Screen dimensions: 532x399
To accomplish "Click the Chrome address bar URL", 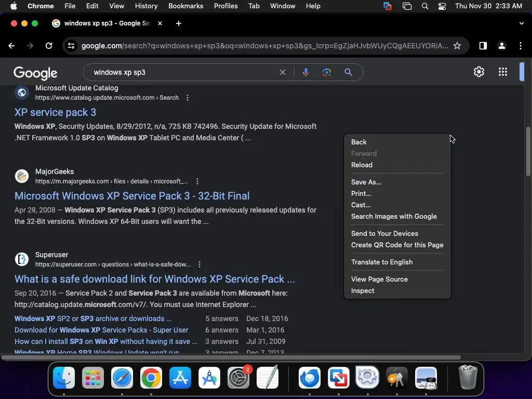I will tap(264, 46).
